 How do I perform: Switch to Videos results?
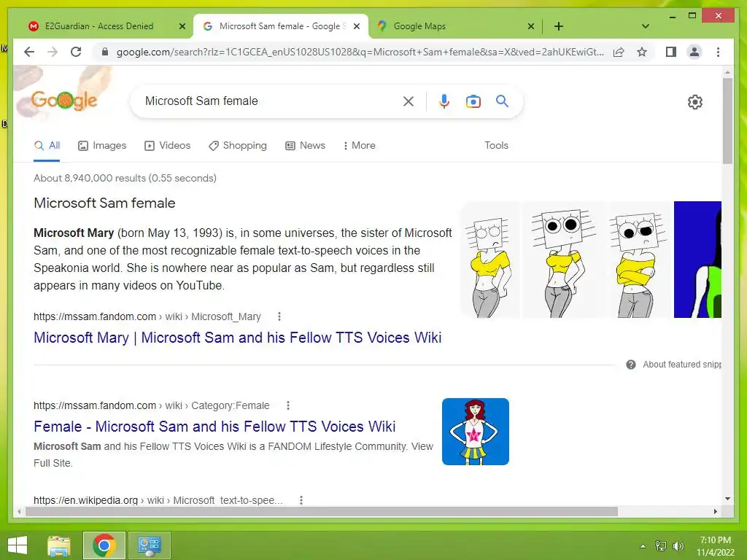coord(167,146)
